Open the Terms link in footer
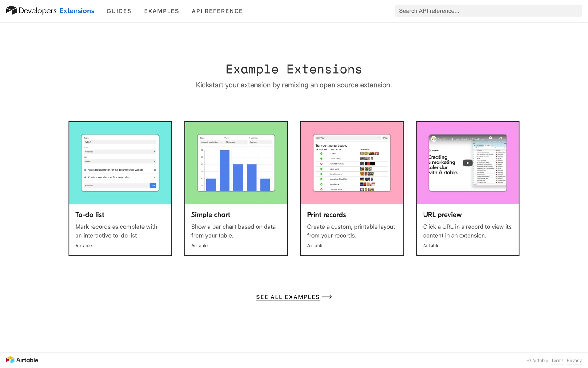 pyautogui.click(x=557, y=360)
